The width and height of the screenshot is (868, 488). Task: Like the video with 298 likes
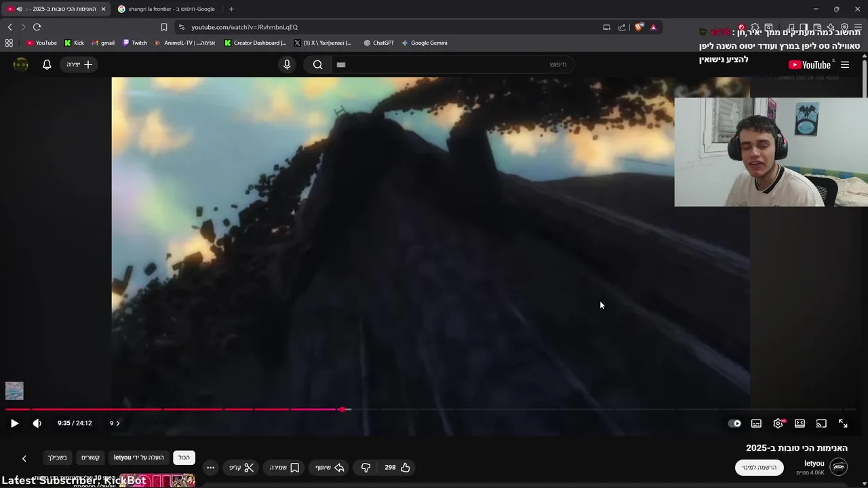pos(397,467)
